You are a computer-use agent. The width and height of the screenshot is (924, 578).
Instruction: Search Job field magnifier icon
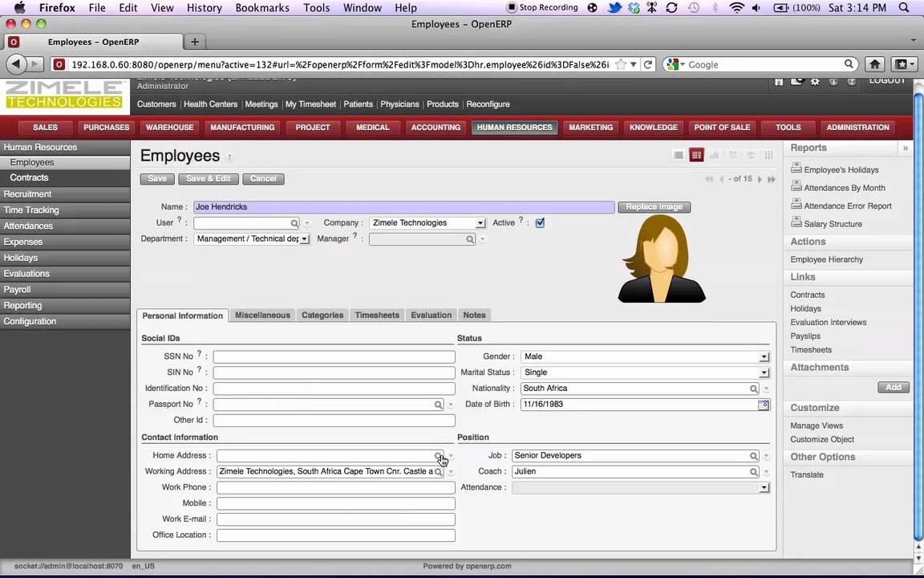click(754, 456)
